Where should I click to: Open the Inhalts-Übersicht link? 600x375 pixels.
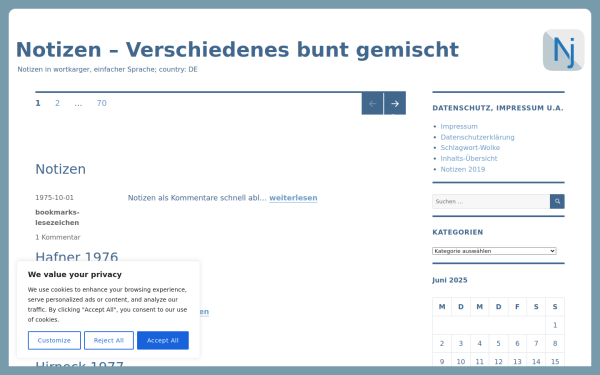[469, 158]
